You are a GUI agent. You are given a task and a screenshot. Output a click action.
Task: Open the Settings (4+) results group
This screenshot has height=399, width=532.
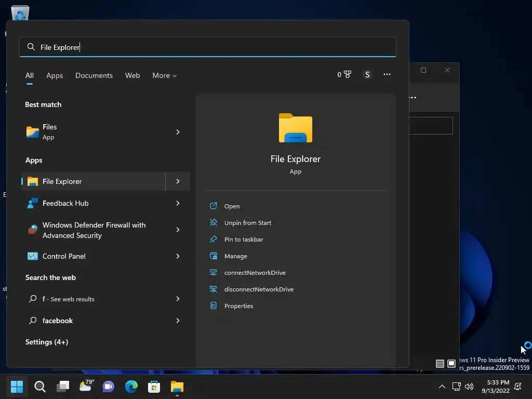pyautogui.click(x=47, y=342)
